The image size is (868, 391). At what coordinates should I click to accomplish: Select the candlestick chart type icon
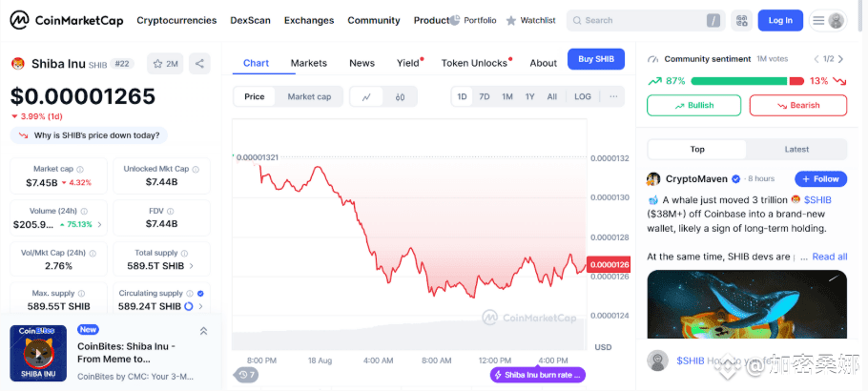click(401, 97)
